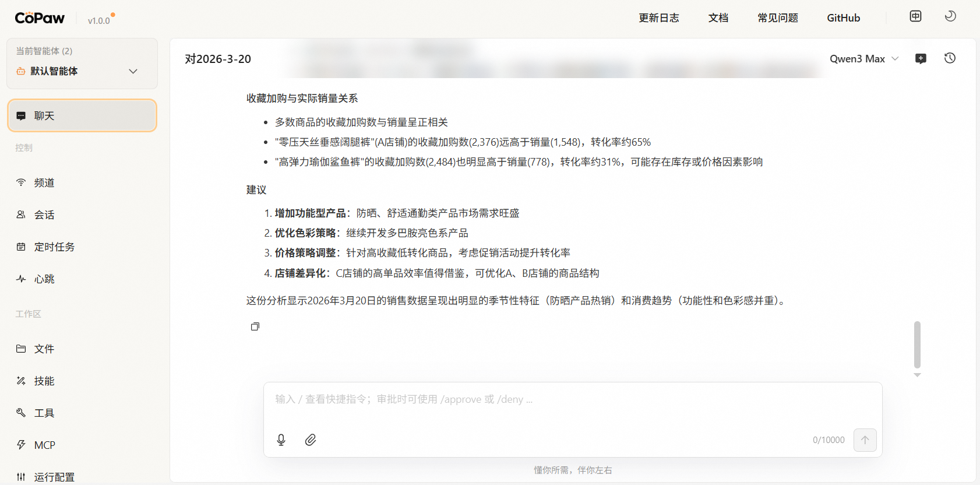The height and width of the screenshot is (485, 980).
Task: Click the 建议 heading
Action: point(256,189)
